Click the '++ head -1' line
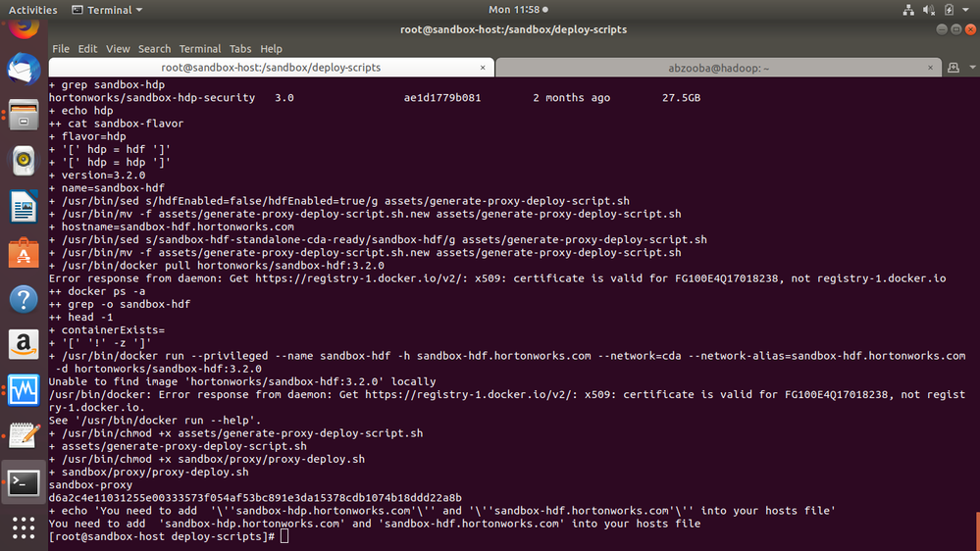 (x=80, y=318)
